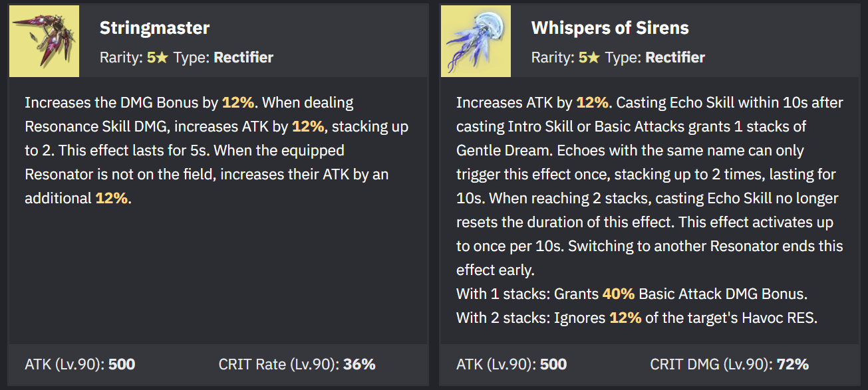
Task: Click Stringmaster's DMG Bonus 12% value
Action: (238, 103)
